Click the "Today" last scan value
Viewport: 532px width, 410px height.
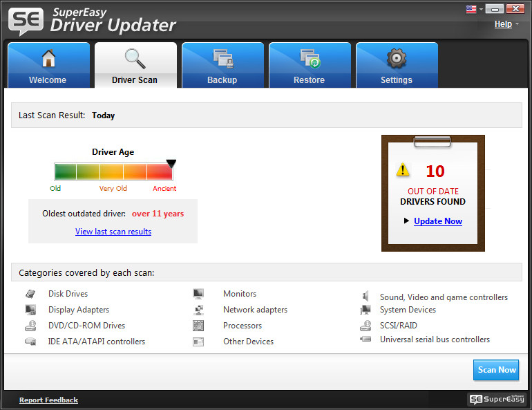[x=103, y=115]
